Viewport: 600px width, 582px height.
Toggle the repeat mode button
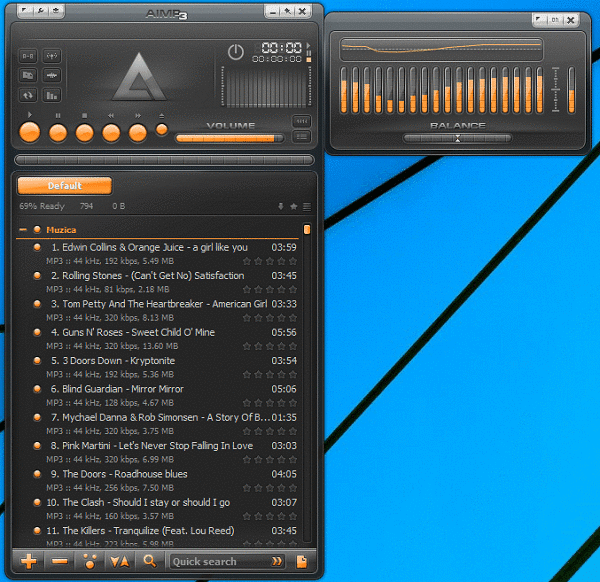[27, 96]
